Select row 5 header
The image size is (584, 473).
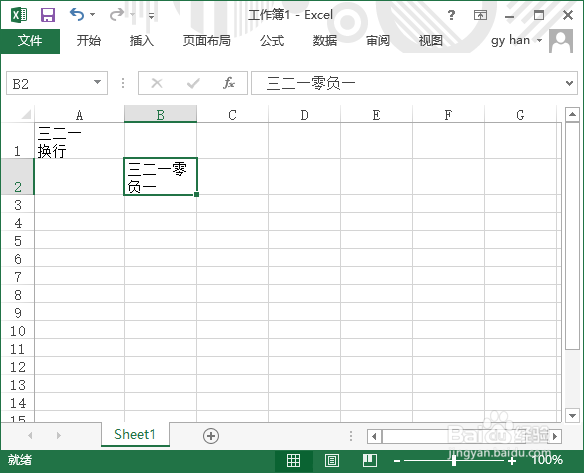click(17, 241)
